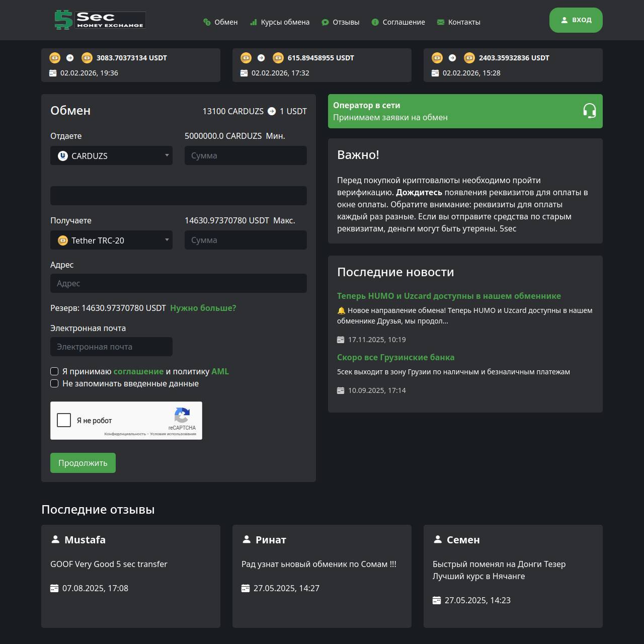Open 'Курсы обмена' menu item
This screenshot has height=644, width=644.
click(x=280, y=22)
